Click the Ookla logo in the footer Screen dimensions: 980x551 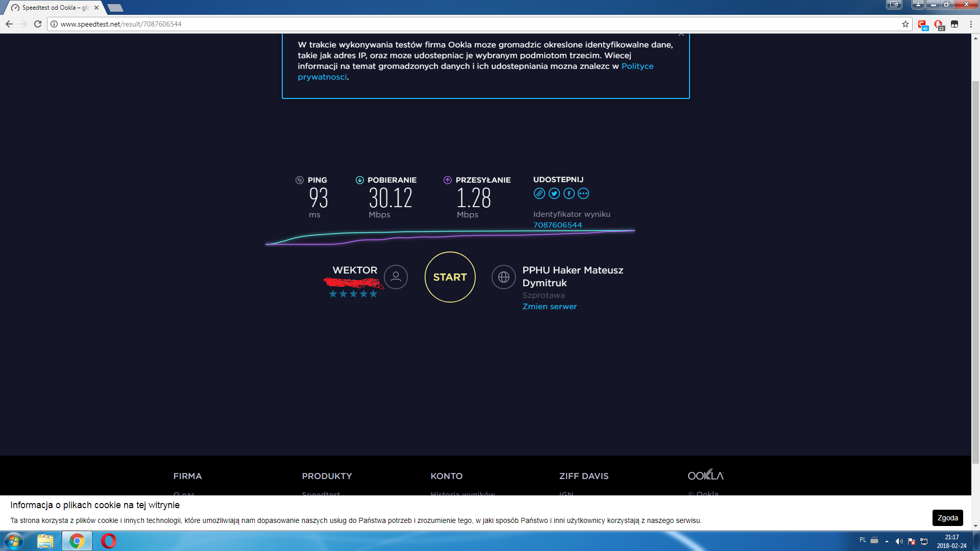point(706,475)
